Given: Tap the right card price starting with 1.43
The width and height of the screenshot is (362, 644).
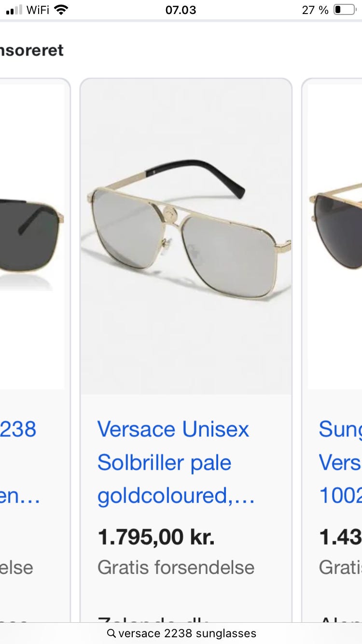Looking at the screenshot, I should (x=340, y=537).
